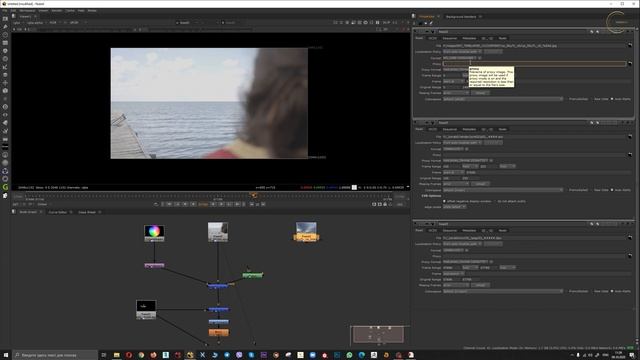Click the green G icon in left toolbar

click(5, 187)
